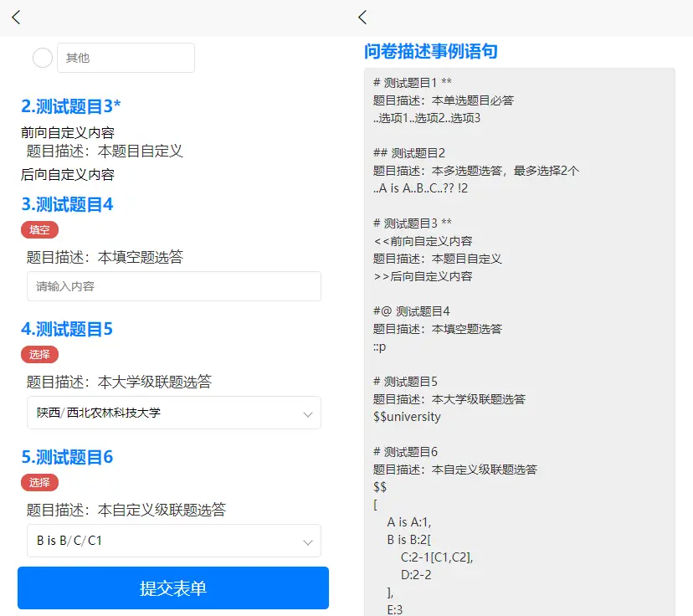Click the chevron in the B is B/C/C1 selector
The width and height of the screenshot is (693, 616).
tap(307, 542)
